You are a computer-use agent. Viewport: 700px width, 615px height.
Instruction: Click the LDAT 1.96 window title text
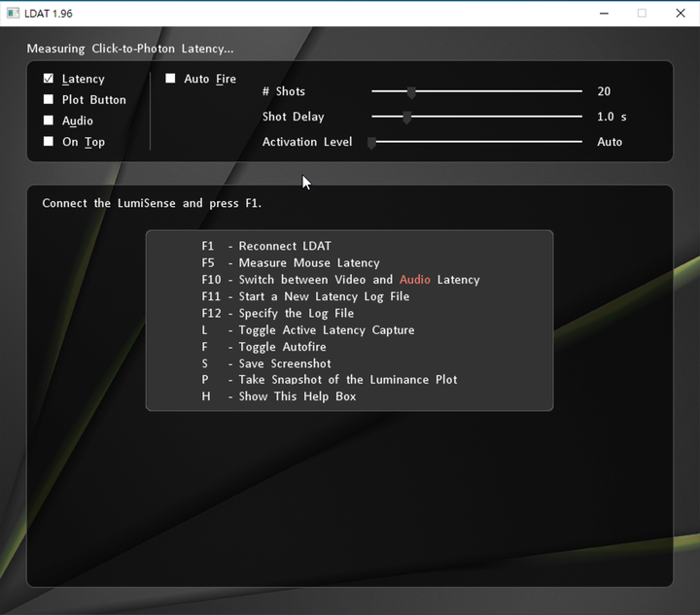[x=49, y=14]
